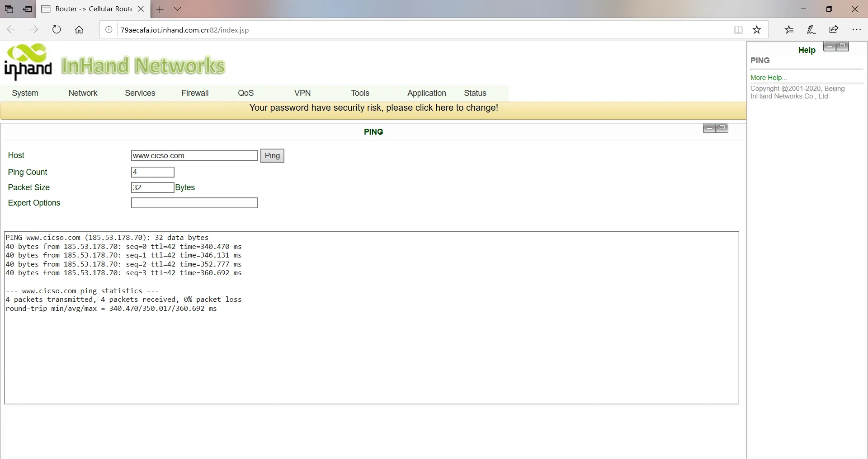This screenshot has width=868, height=459.
Task: Close the Router Cellular Router tab
Action: click(141, 9)
